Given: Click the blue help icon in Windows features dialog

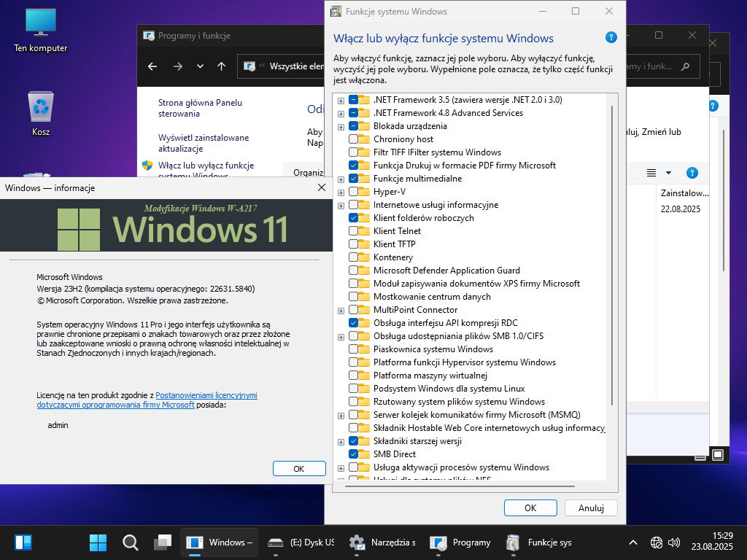Looking at the screenshot, I should (611, 38).
